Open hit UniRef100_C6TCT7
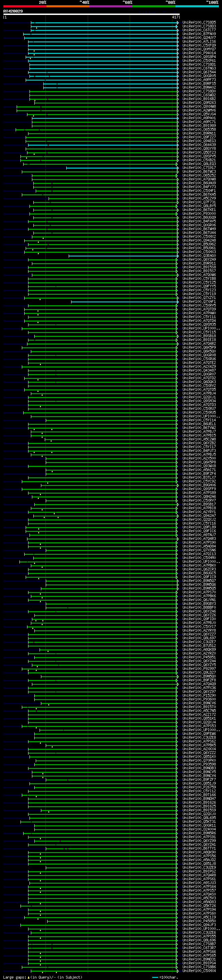 pyautogui.click(x=199, y=30)
